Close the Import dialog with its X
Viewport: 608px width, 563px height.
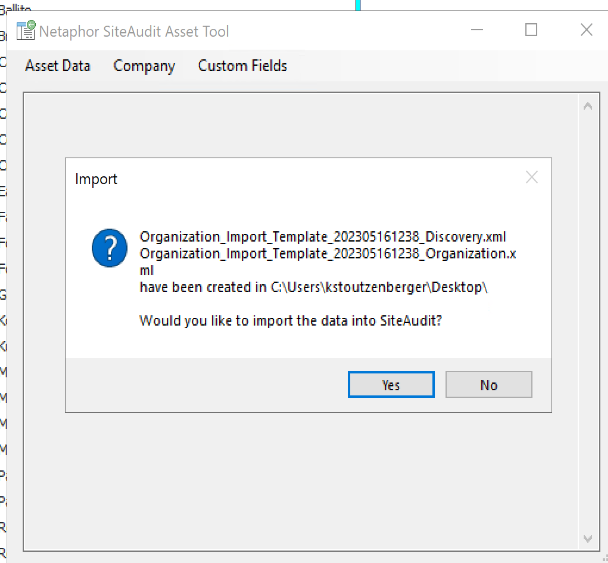[x=532, y=178]
